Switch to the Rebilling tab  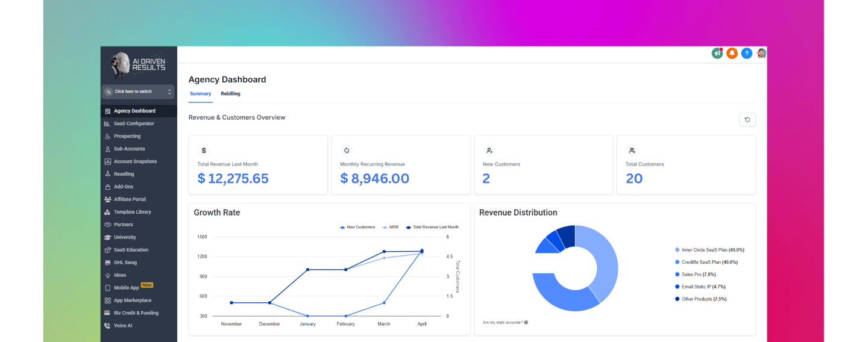230,94
